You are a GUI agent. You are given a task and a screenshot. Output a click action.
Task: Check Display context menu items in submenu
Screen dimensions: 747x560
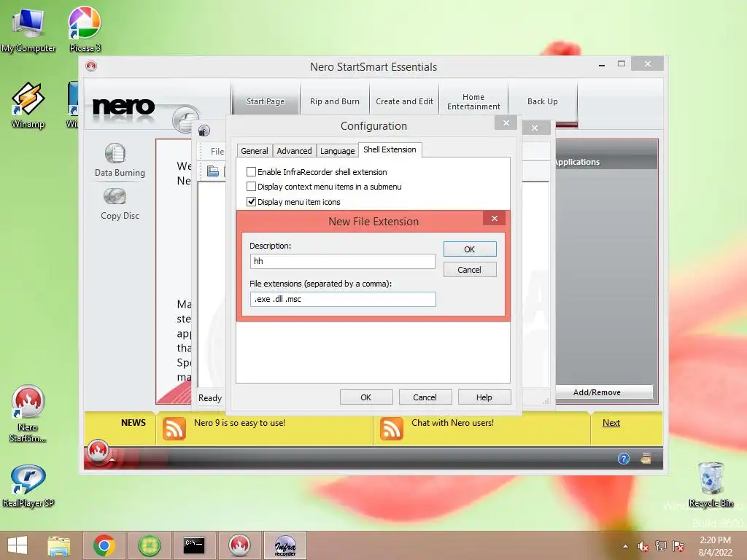251,186
